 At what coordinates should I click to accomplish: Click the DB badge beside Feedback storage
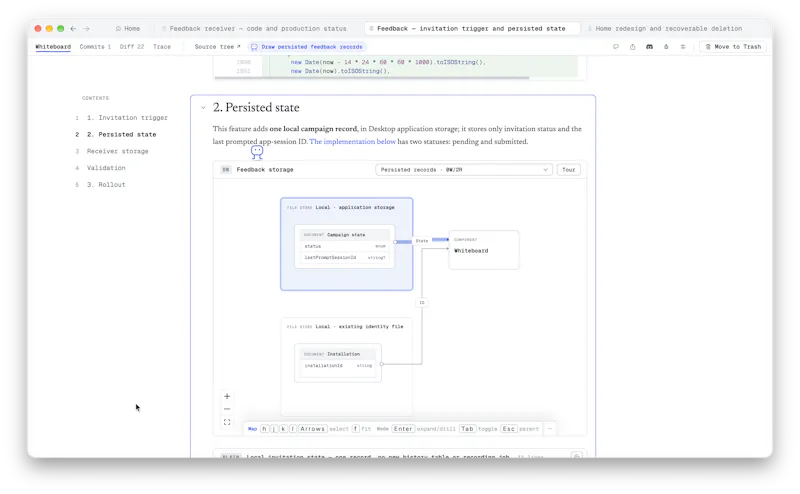tap(226, 169)
